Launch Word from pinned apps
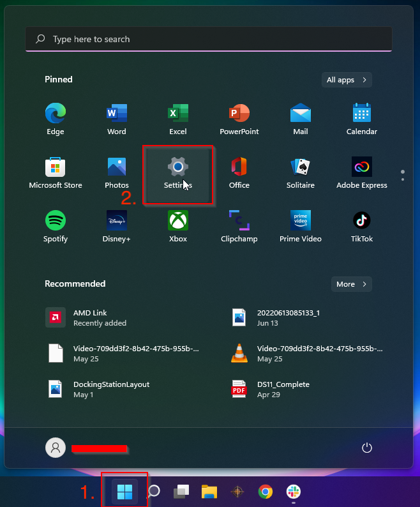 [117, 119]
